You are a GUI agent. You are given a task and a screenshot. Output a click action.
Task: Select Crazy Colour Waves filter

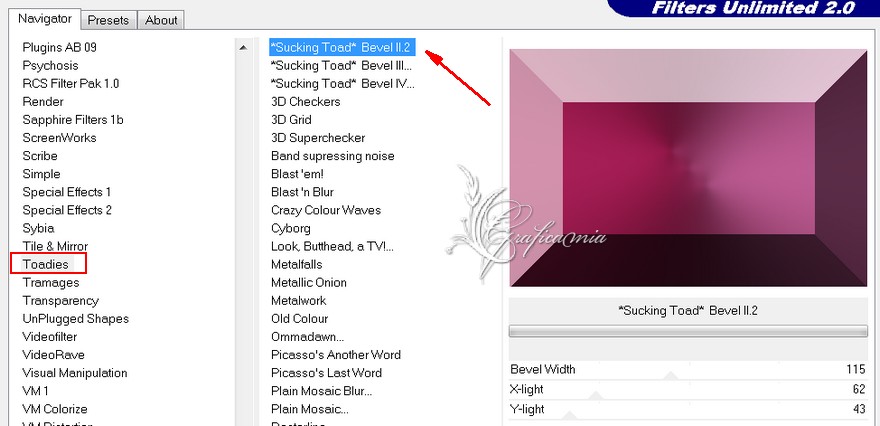tap(326, 210)
